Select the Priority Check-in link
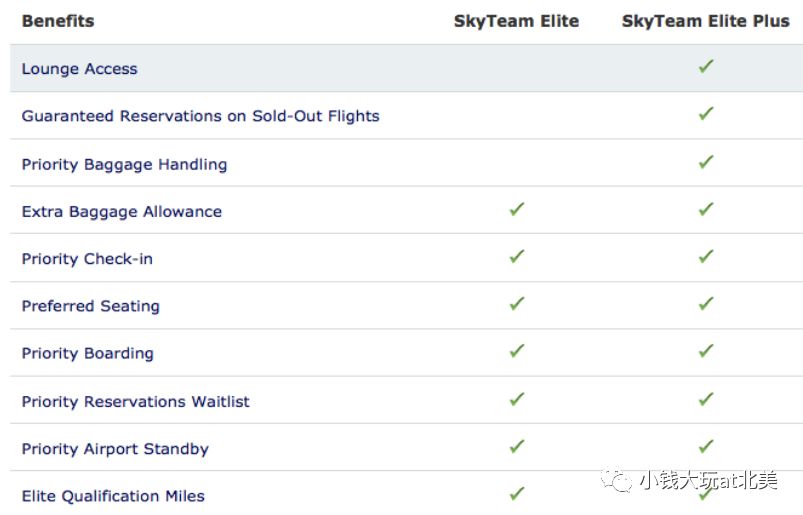 [x=87, y=259]
